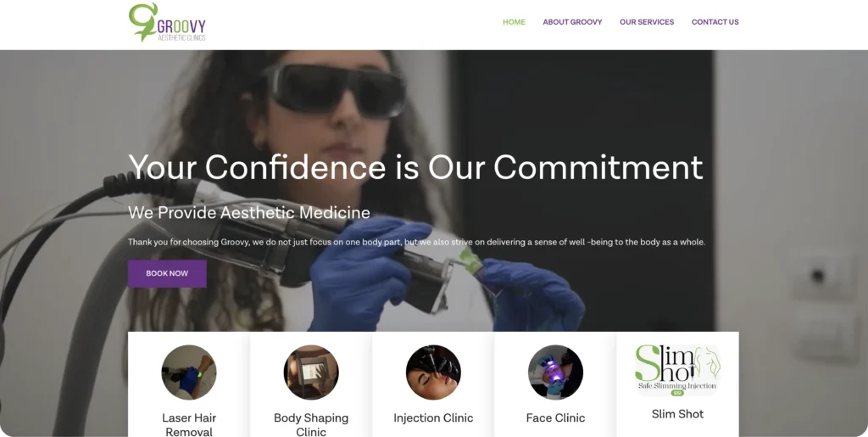Click the Your Confidence is Our Commitment headline
Image resolution: width=868 pixels, height=437 pixels.
click(415, 166)
